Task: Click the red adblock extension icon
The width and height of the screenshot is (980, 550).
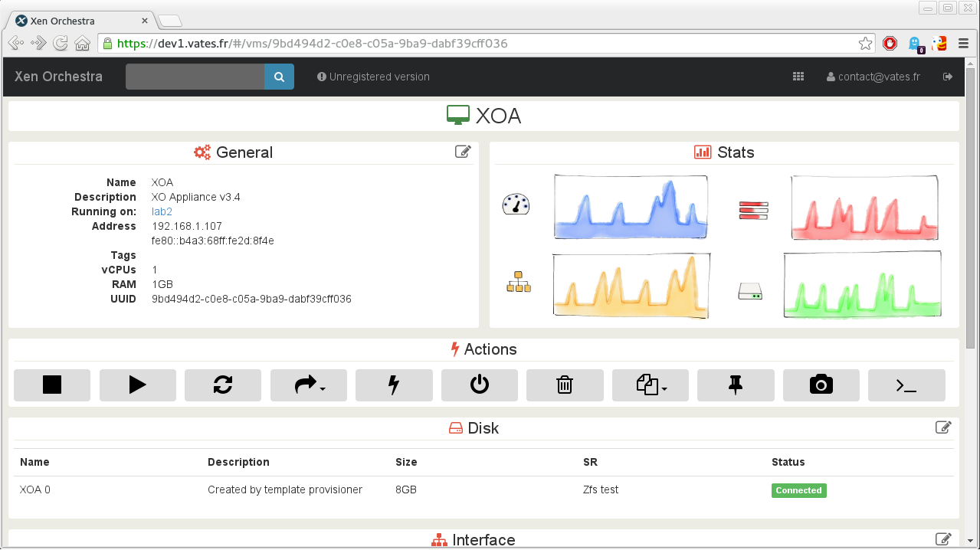Action: point(890,44)
